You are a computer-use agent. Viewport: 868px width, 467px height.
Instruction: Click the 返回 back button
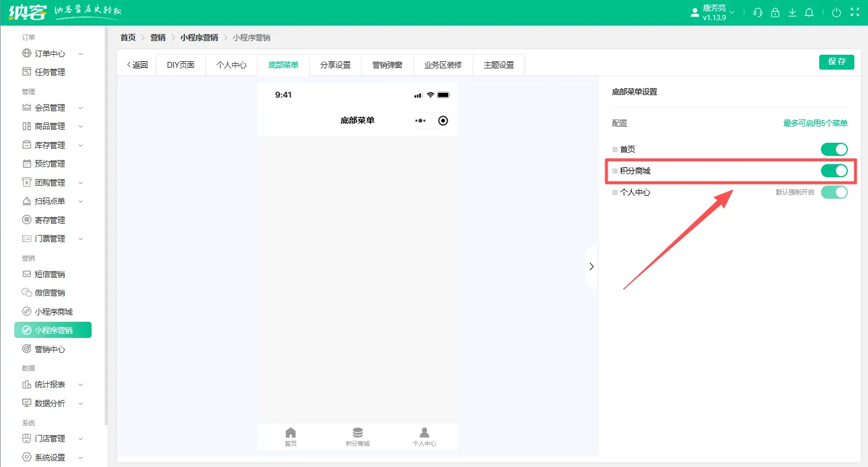(x=137, y=65)
